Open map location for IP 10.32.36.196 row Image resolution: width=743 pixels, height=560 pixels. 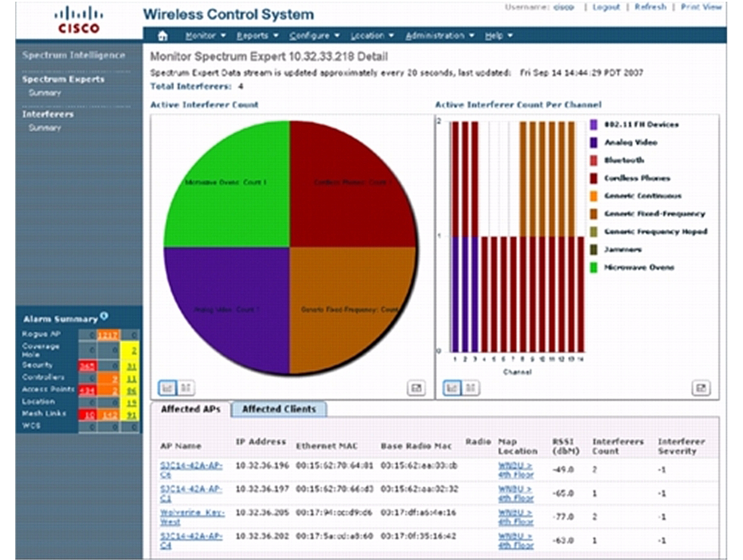(x=516, y=470)
